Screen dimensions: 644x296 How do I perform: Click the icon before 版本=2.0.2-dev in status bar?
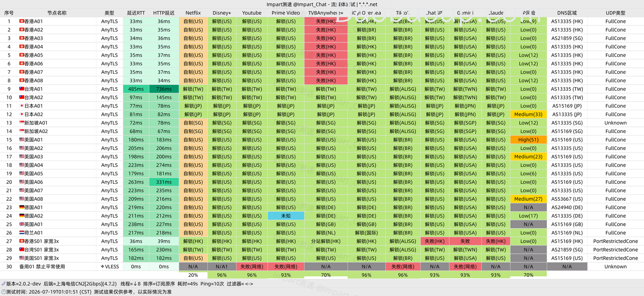click(3, 284)
